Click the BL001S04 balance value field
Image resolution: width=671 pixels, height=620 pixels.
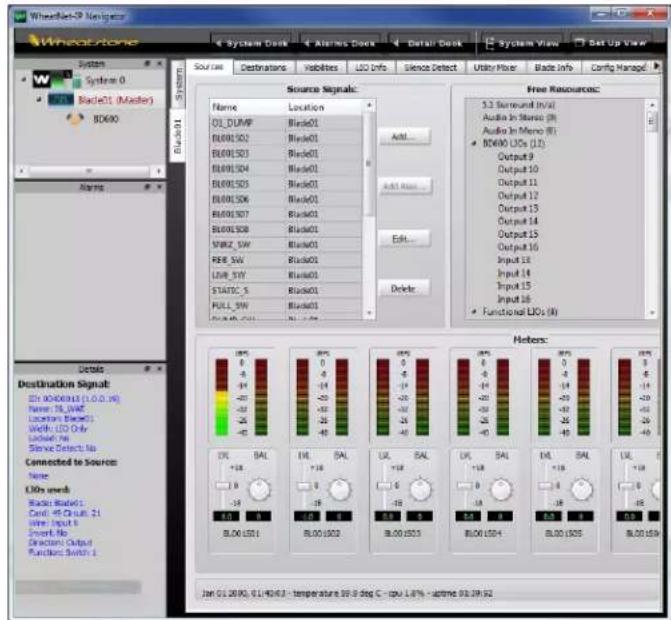pos(500,516)
